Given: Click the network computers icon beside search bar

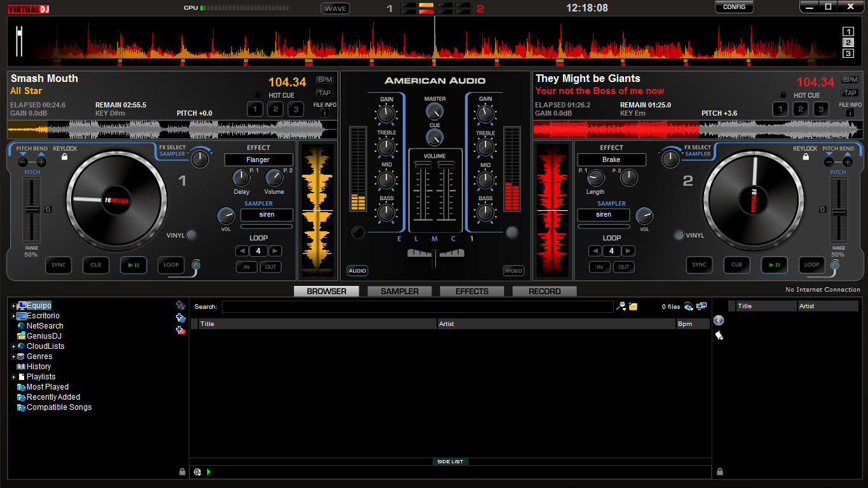Looking at the screenshot, I should pyautogui.click(x=702, y=306).
